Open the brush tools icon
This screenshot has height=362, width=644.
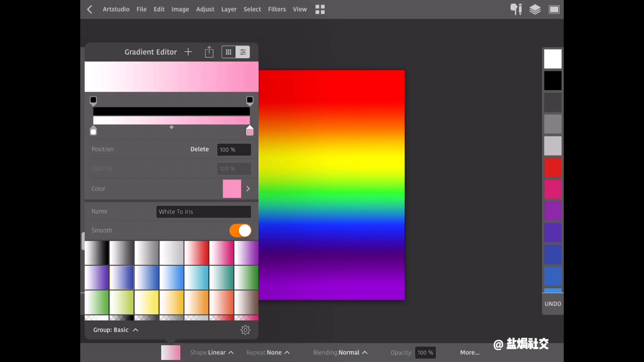click(516, 9)
